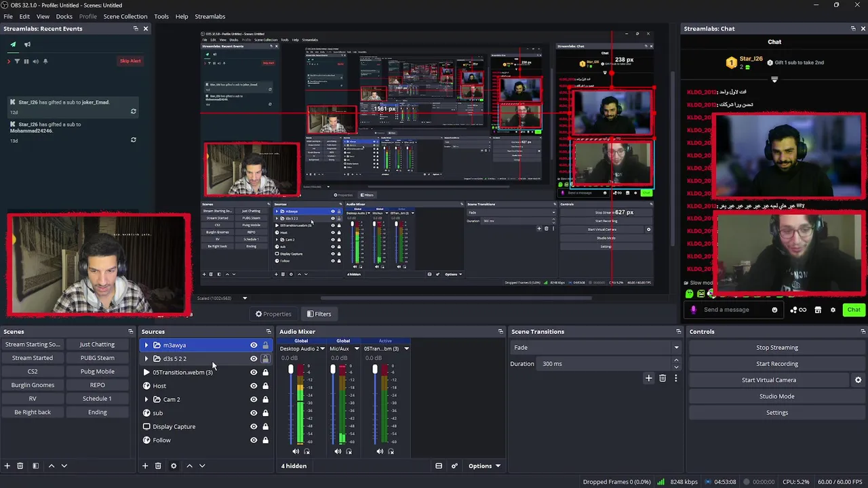Unlock the Follow source
Image resolution: width=868 pixels, height=488 pixels.
[265, 440]
